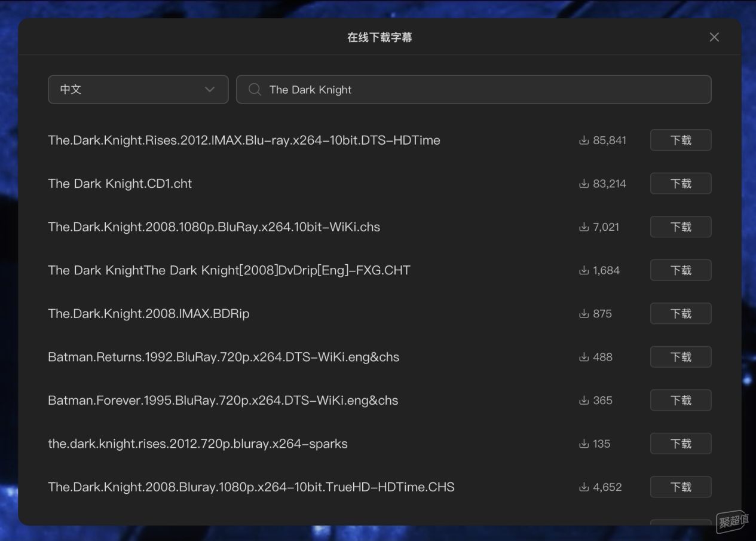
Task: Click the download count icon beside 1,684
Action: point(584,270)
